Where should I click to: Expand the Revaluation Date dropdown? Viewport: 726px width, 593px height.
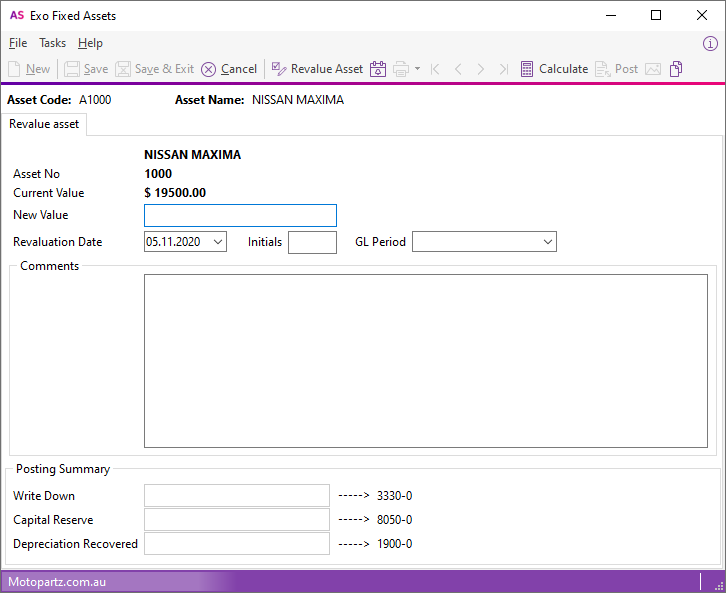pos(219,242)
